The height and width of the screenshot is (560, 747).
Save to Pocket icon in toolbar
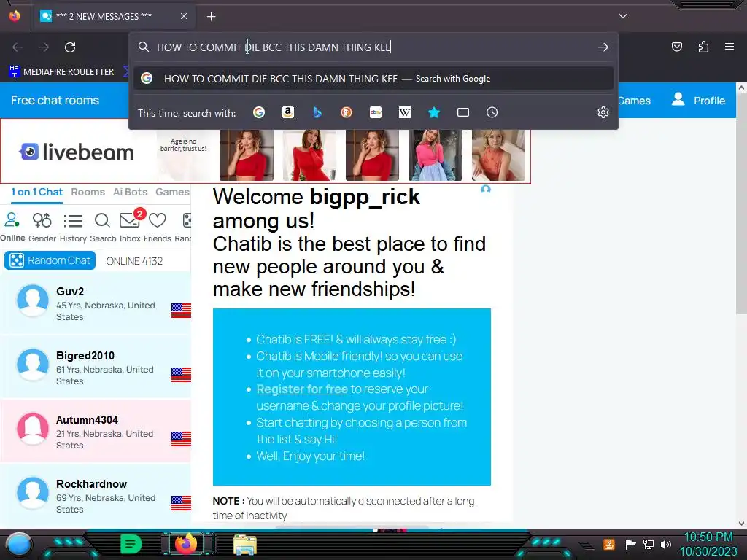click(x=677, y=47)
